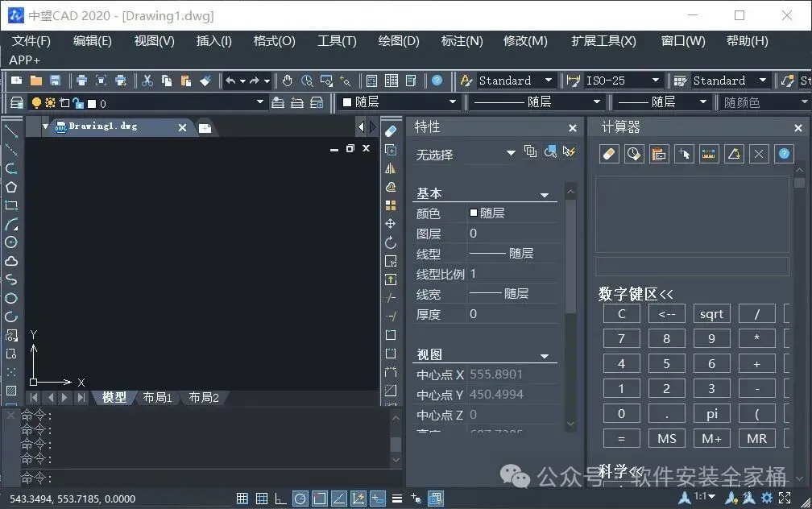Viewport: 812px width, 509px height.
Task: Select the Revision Cloud tool
Action: click(x=11, y=261)
